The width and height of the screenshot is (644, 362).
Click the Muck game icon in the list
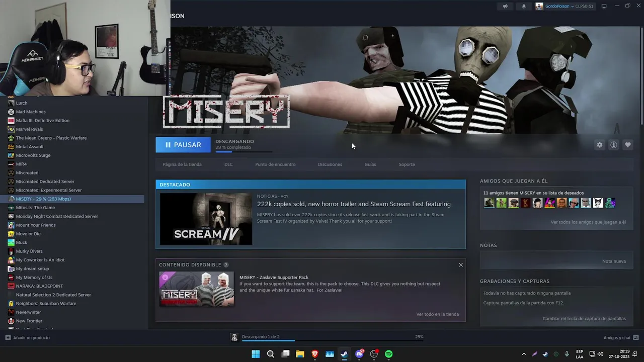(11, 242)
